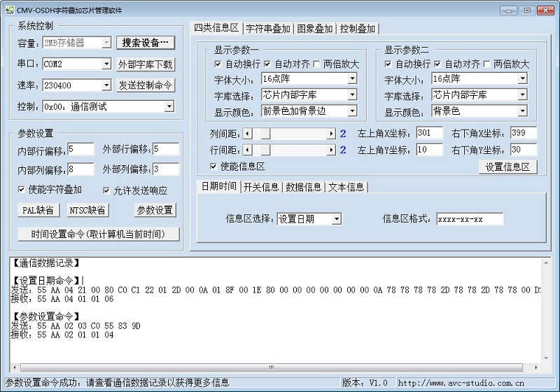Expand the 速率 230400 dropdown
Screen dimensions: 560x392
106,85
